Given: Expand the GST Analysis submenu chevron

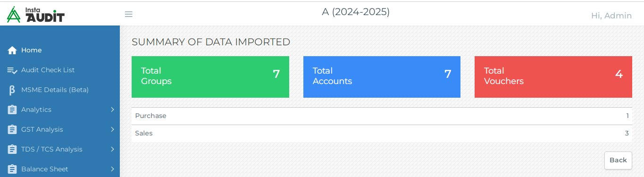Looking at the screenshot, I should (113, 129).
